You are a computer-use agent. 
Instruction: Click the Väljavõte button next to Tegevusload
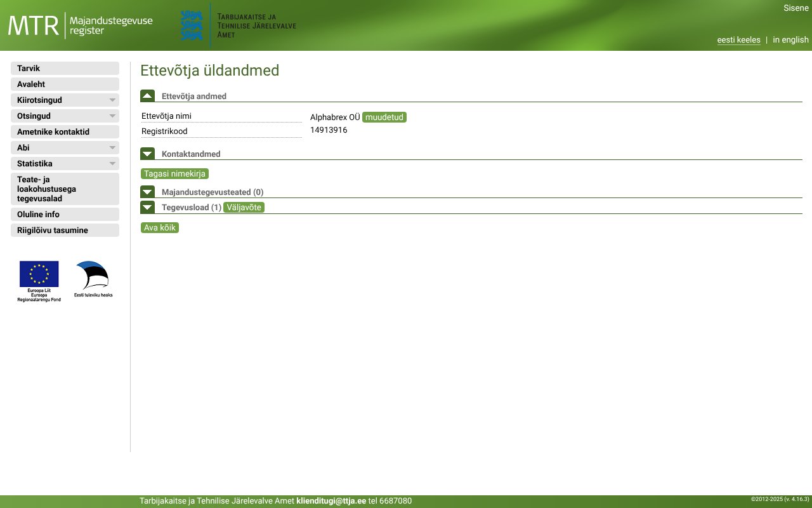(x=244, y=207)
